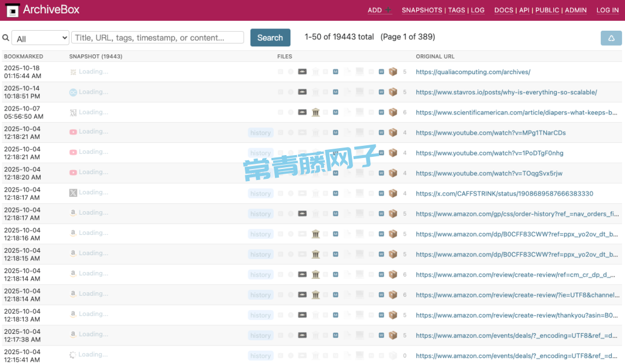Open the qualiacomputing.com archives URL link
The width and height of the screenshot is (625, 364).
click(x=473, y=72)
